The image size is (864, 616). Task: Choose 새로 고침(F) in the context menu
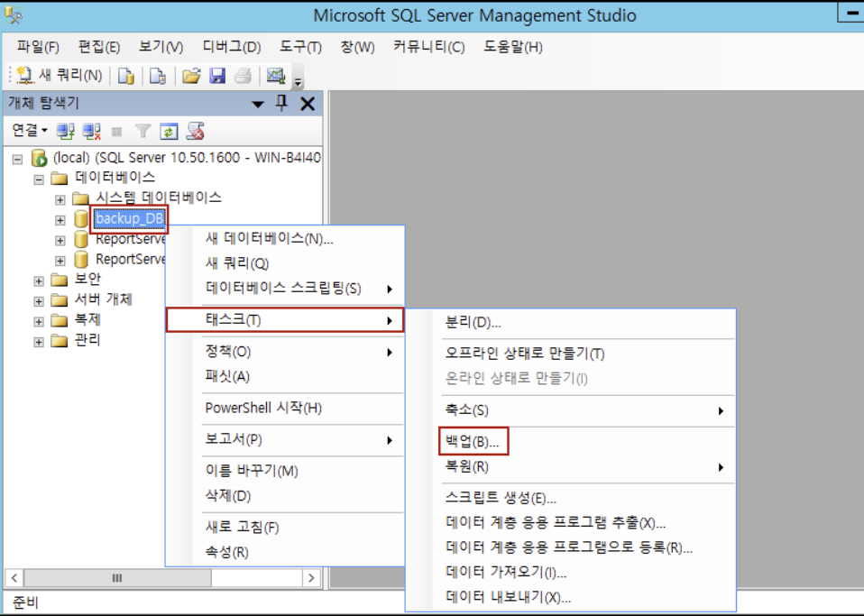285,528
